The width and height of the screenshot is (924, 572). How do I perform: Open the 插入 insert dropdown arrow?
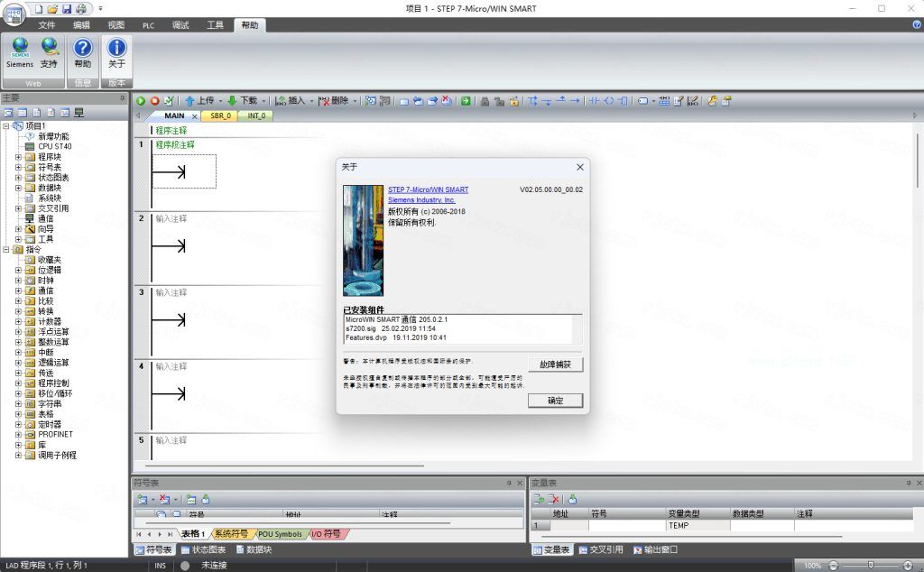311,101
